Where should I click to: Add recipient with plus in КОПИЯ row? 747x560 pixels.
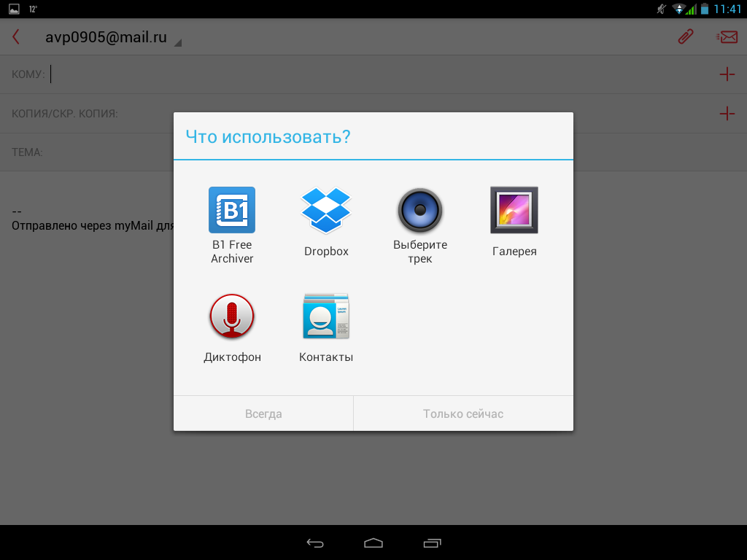pyautogui.click(x=727, y=113)
